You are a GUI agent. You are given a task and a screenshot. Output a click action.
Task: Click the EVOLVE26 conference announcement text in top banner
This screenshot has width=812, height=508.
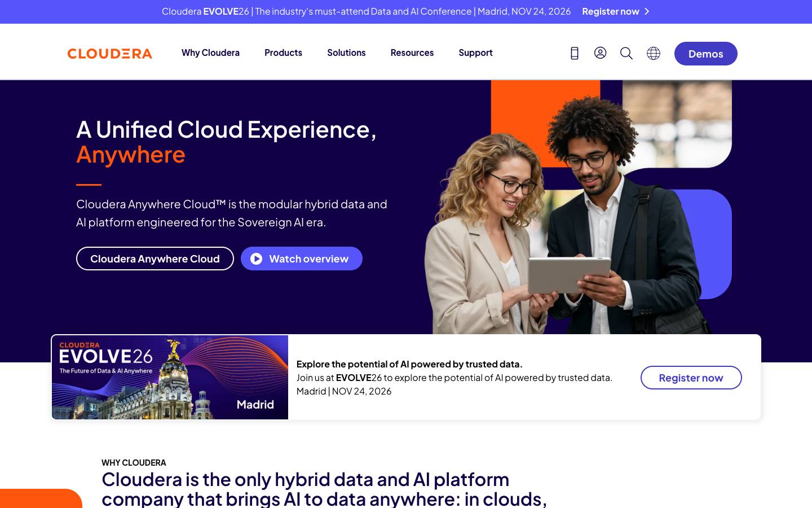coord(366,11)
